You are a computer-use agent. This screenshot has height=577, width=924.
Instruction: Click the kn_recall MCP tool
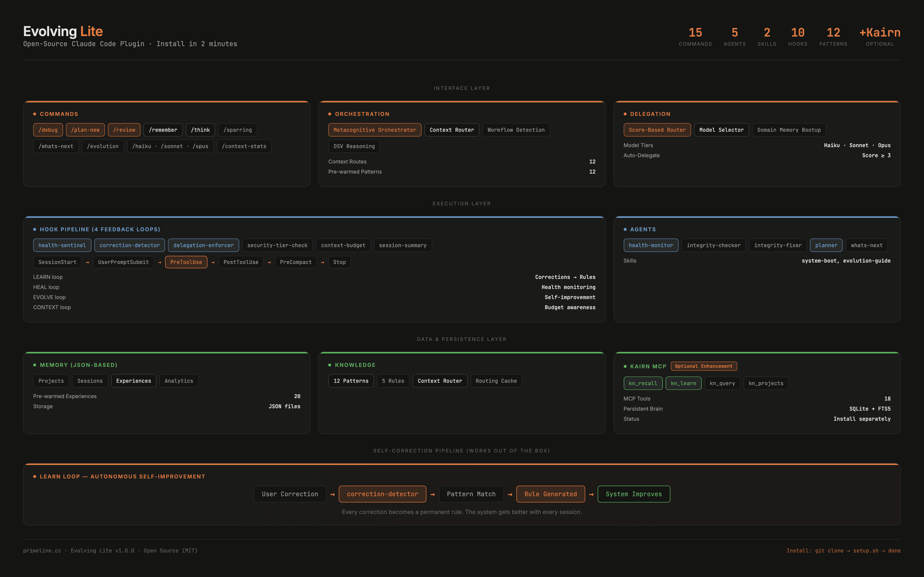[x=643, y=383]
